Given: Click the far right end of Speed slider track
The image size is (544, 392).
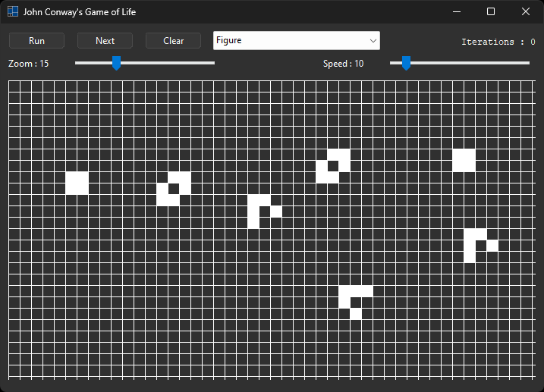Looking at the screenshot, I should click(527, 63).
